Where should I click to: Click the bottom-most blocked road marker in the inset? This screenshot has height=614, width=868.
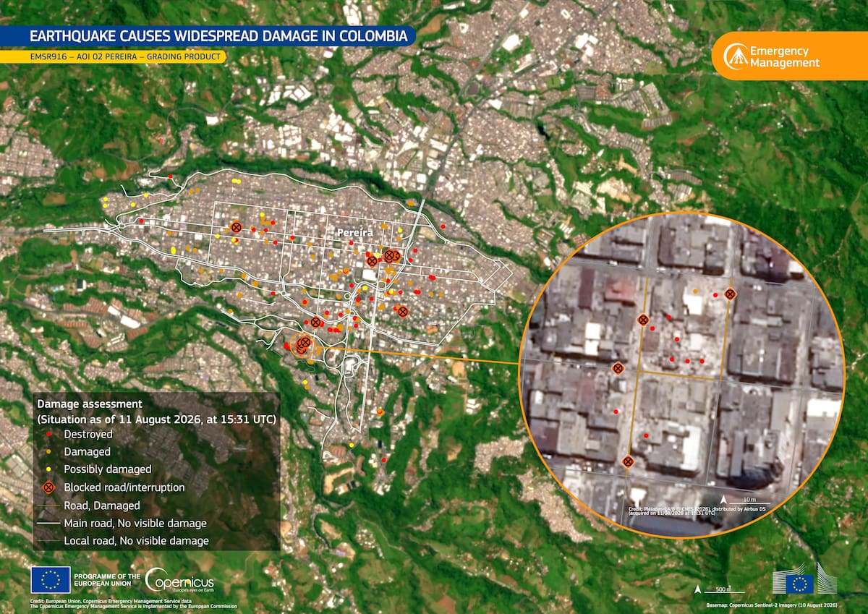click(628, 461)
